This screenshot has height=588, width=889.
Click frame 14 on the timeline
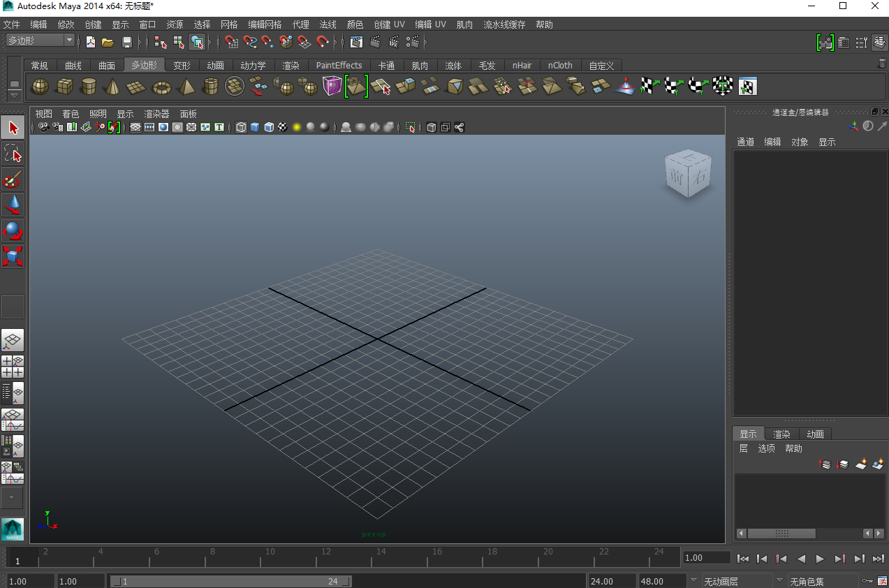[x=381, y=557]
